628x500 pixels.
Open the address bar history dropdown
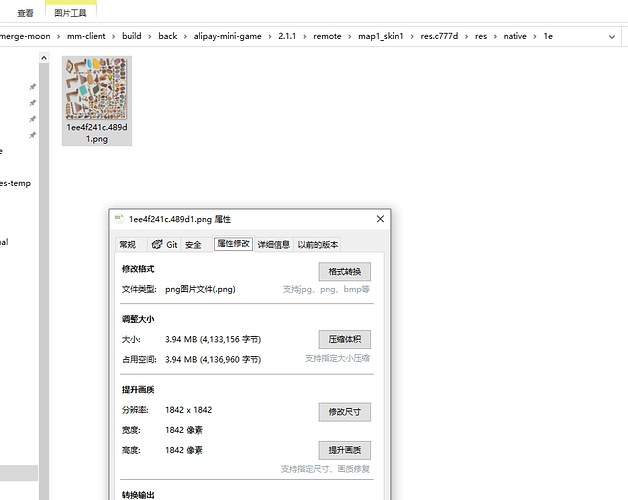(612, 36)
